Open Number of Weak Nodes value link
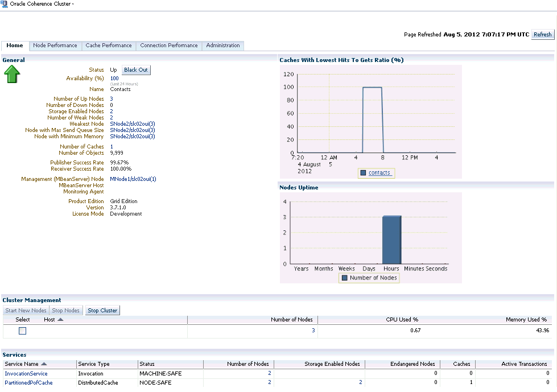 pos(112,118)
